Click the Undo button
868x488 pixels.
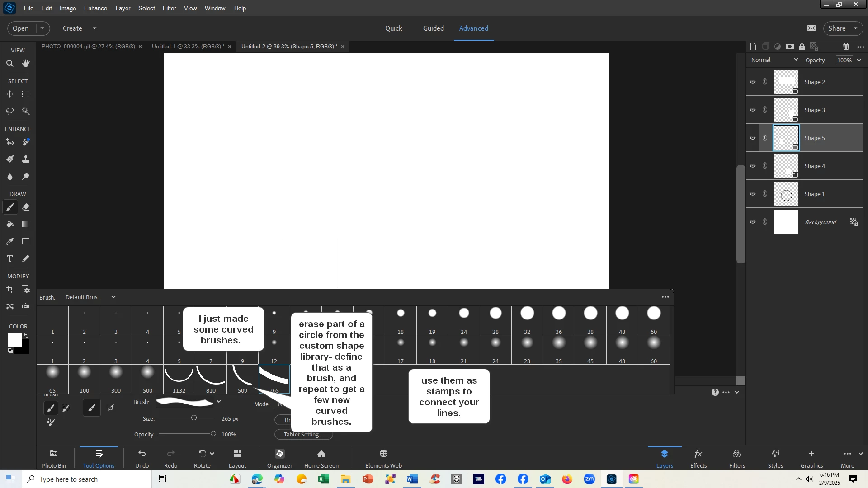pyautogui.click(x=142, y=458)
